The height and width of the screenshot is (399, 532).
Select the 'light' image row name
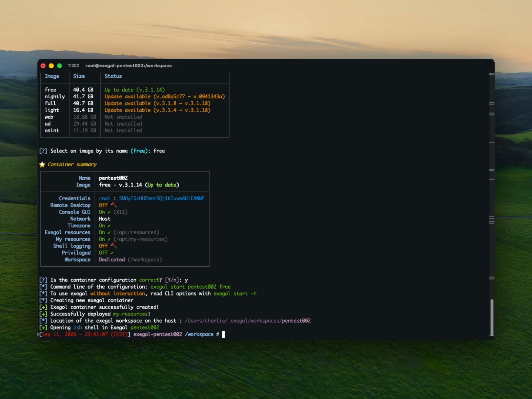pyautogui.click(x=52, y=110)
